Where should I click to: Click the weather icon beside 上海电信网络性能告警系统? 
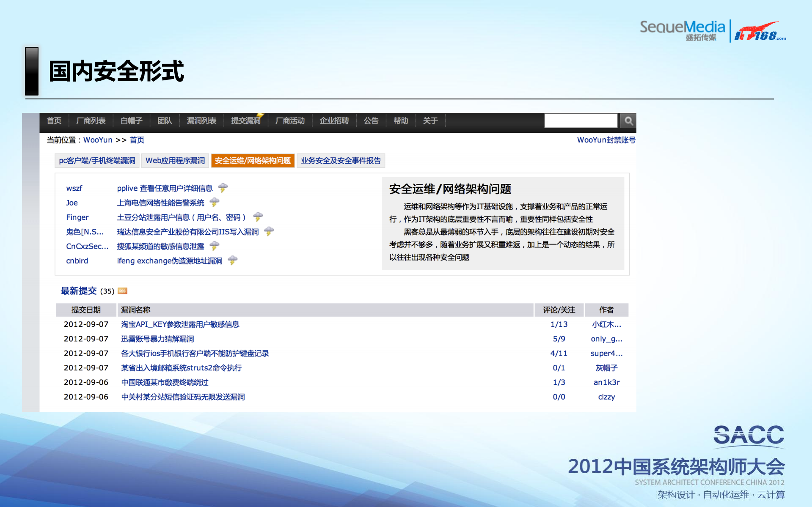point(215,202)
